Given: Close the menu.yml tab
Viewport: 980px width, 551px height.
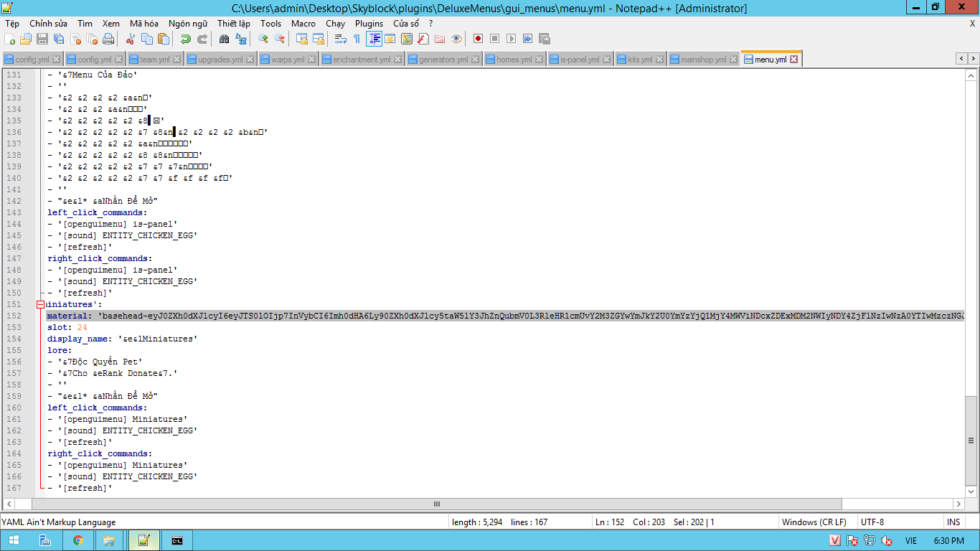Looking at the screenshot, I should [794, 60].
